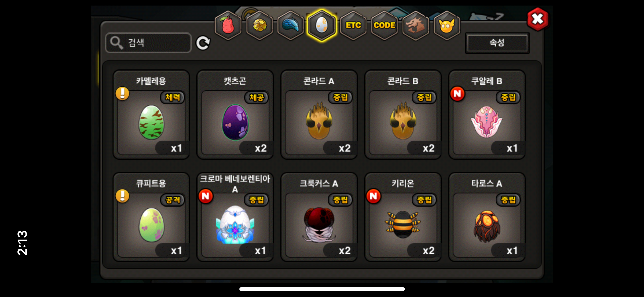Screen dimensions: 644x297
Task: Open the fruit food category tab
Action: 228,25
